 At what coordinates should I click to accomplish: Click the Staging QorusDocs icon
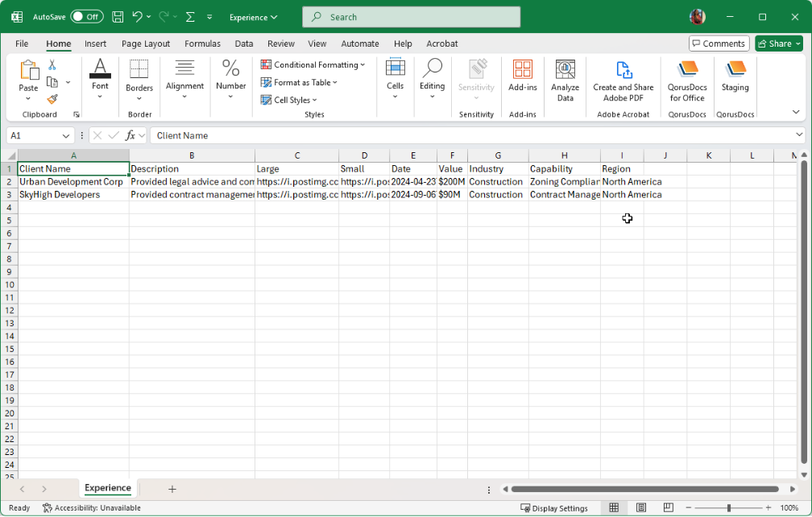click(x=735, y=77)
